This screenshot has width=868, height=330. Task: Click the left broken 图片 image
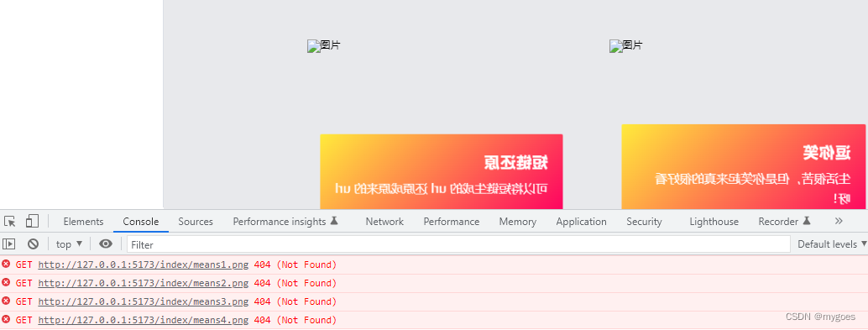324,46
